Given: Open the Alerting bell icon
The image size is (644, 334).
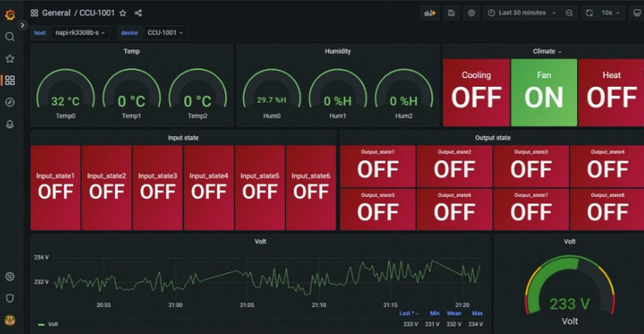Looking at the screenshot, I should click(10, 124).
